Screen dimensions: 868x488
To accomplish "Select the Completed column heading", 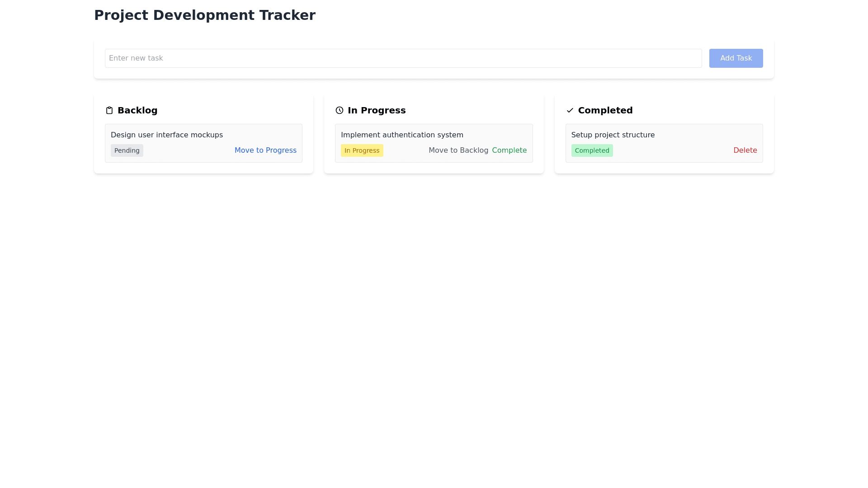I will point(605,110).
